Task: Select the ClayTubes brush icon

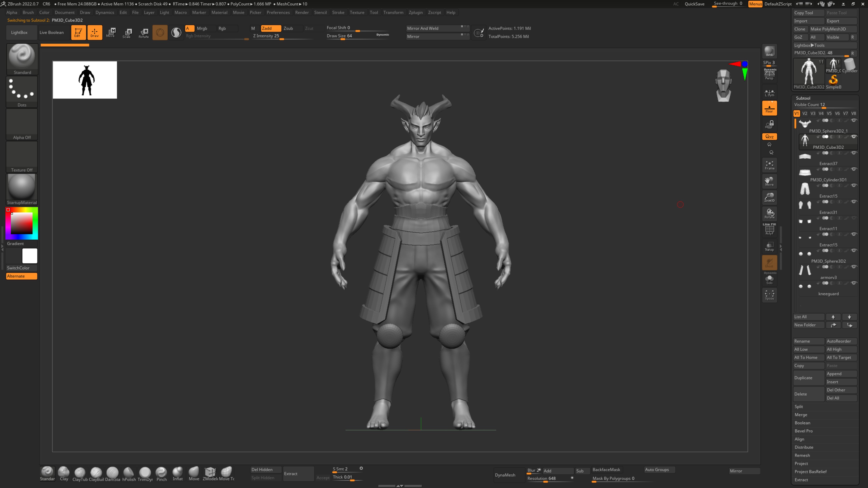Action: (x=80, y=472)
